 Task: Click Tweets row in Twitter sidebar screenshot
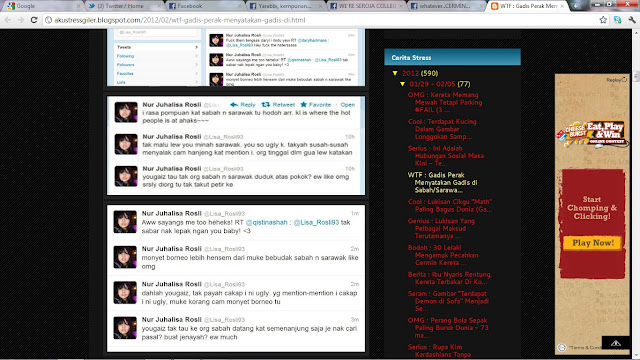157,47
